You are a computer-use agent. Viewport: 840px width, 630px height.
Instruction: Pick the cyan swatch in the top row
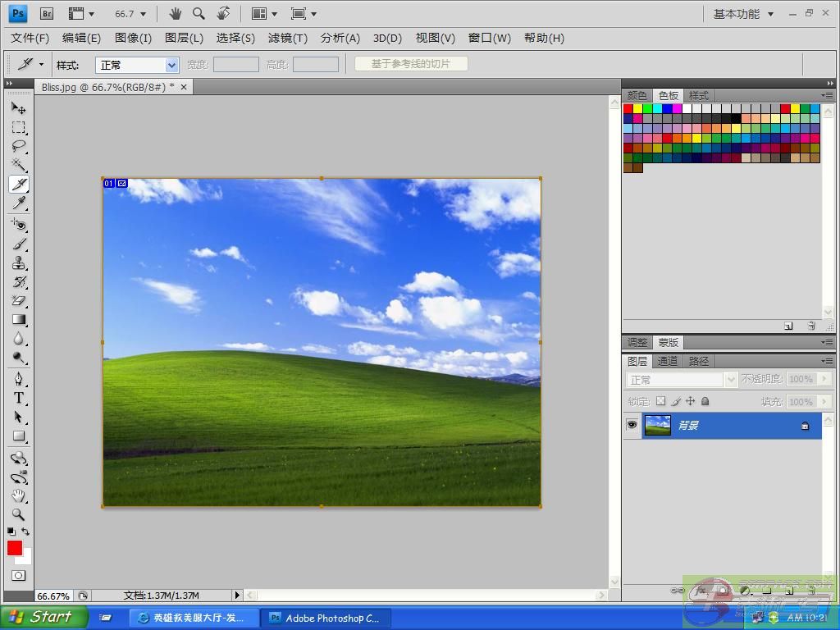coord(657,109)
